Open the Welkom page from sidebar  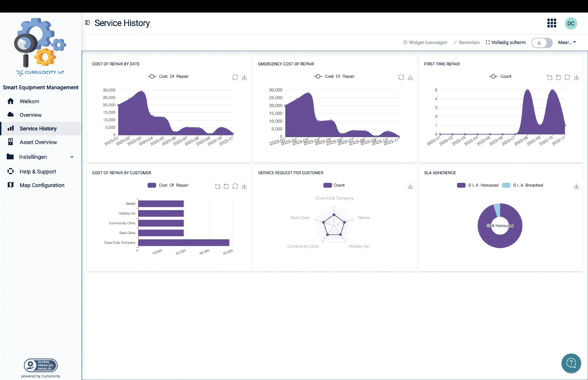(29, 101)
